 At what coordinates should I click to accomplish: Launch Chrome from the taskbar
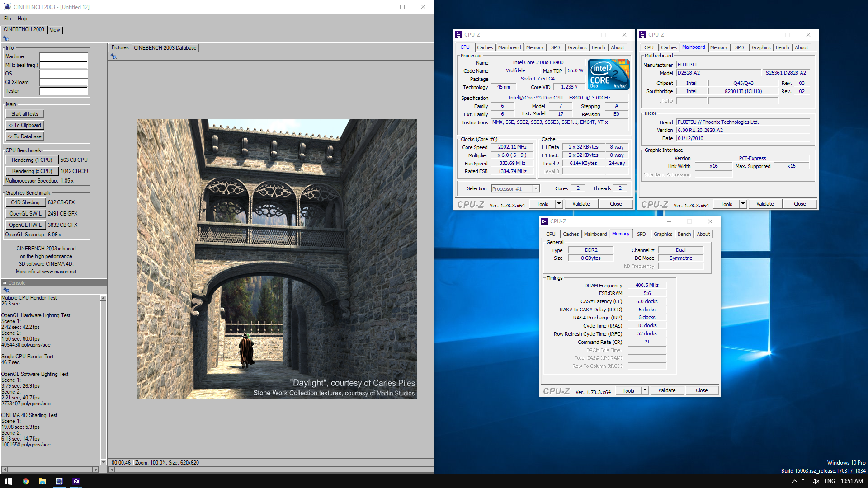(26, 481)
